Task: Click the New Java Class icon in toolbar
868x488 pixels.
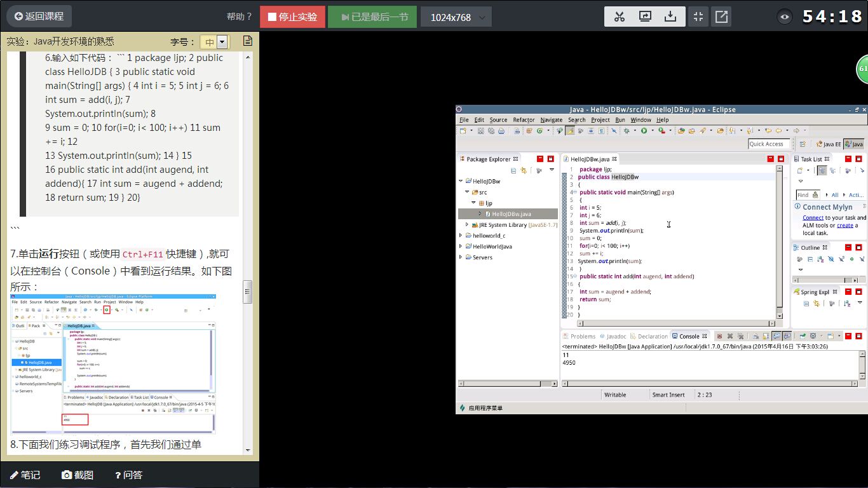Action: click(x=539, y=130)
